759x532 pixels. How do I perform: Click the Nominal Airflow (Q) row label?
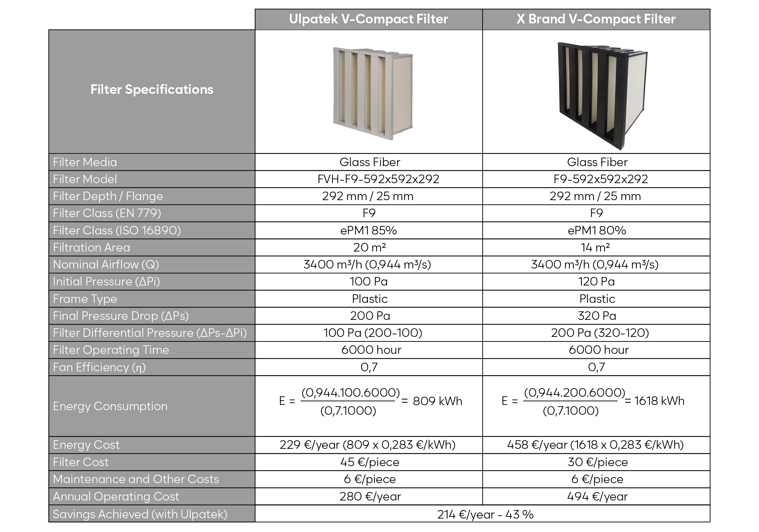[x=106, y=265]
